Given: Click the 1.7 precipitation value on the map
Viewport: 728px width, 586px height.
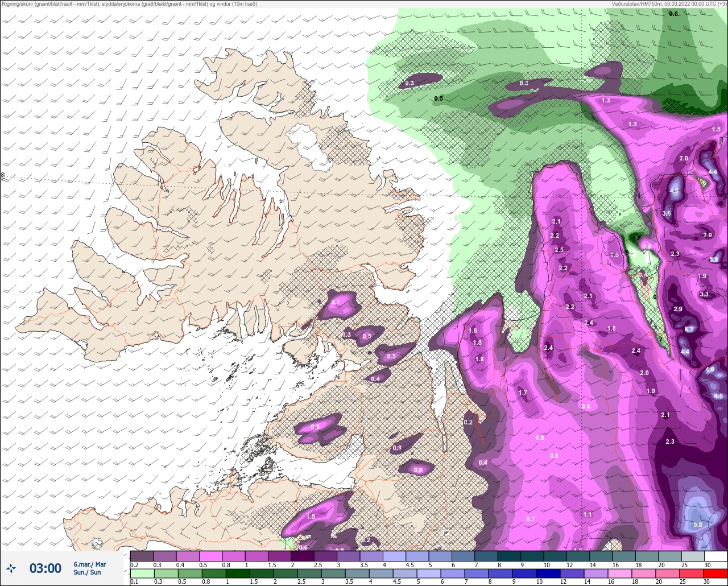Looking at the screenshot, I should 523,393.
